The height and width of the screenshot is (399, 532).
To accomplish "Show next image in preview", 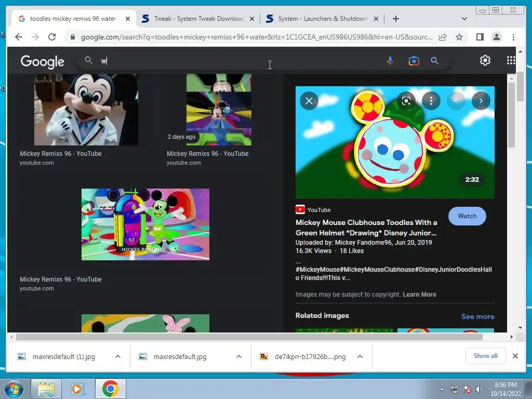I will (481, 101).
